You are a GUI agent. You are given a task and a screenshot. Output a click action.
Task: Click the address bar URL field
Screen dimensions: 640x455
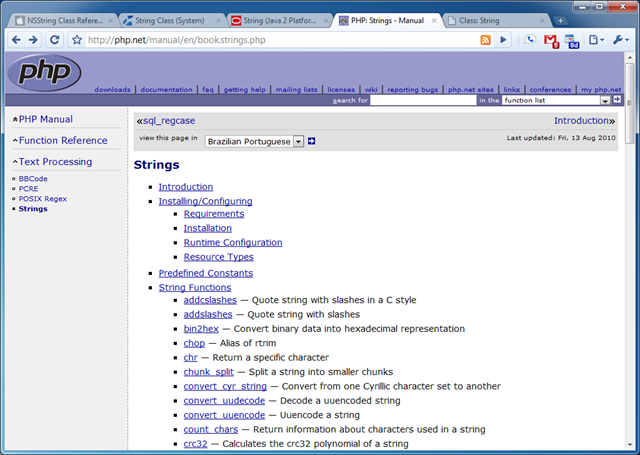pos(282,40)
